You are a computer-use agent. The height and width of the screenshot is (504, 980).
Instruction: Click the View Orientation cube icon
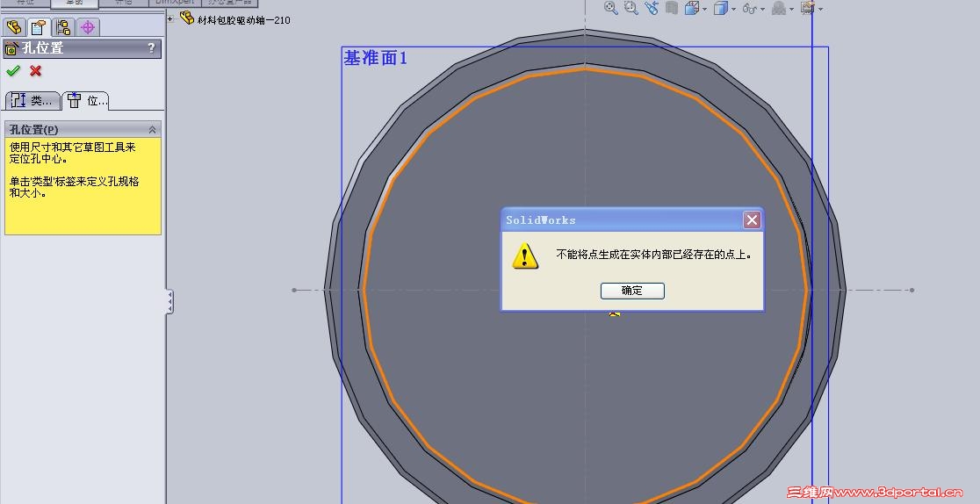691,8
